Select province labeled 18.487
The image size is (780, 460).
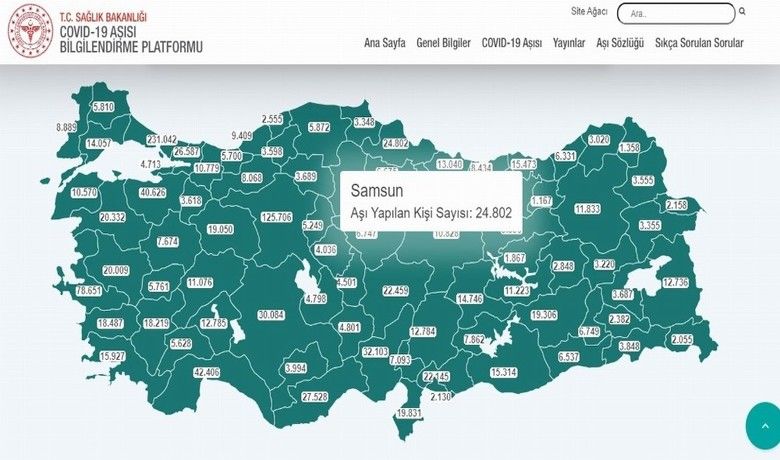coord(110,323)
